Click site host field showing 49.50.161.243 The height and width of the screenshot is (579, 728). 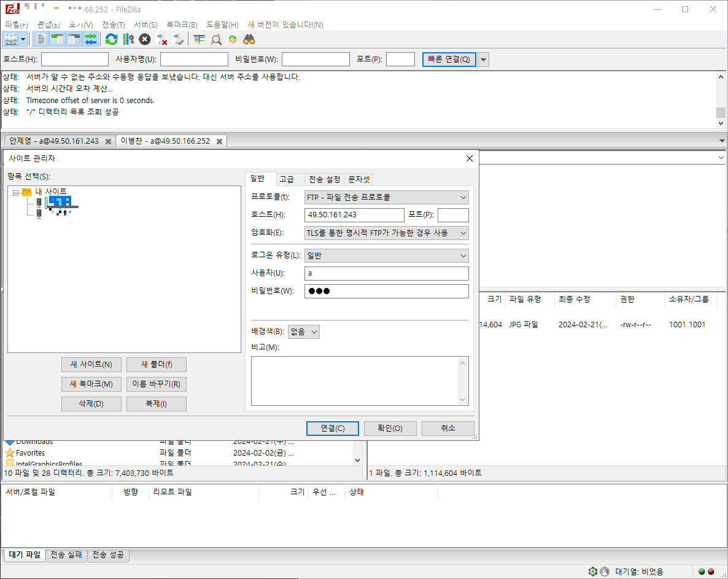354,215
